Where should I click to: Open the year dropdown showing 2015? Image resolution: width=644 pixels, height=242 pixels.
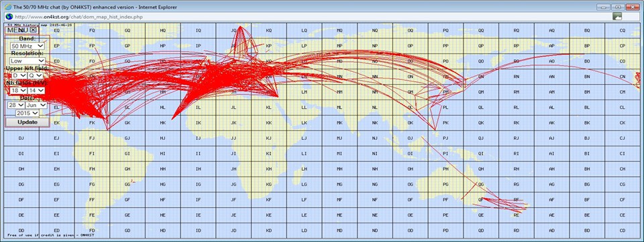click(x=28, y=113)
